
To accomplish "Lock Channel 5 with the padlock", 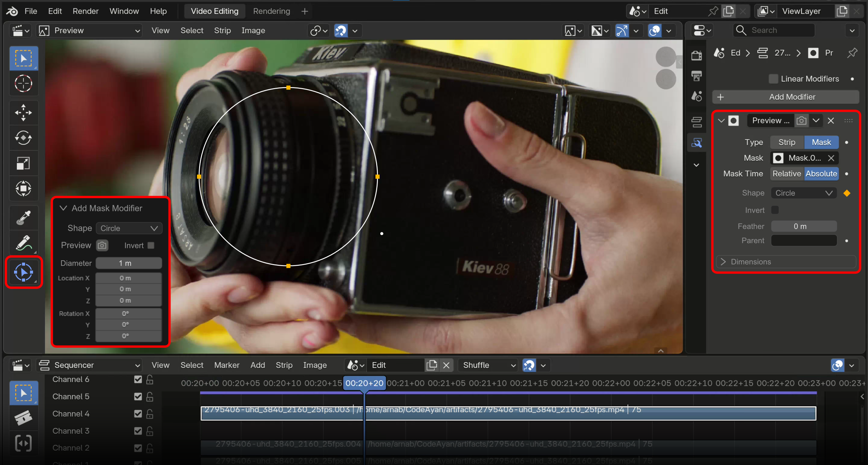I will coord(150,396).
